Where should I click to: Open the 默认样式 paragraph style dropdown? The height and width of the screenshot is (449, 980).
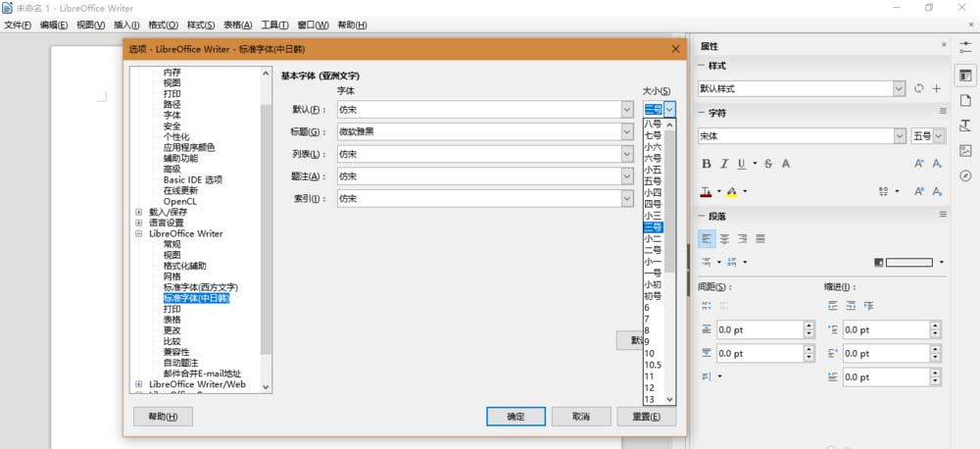899,88
